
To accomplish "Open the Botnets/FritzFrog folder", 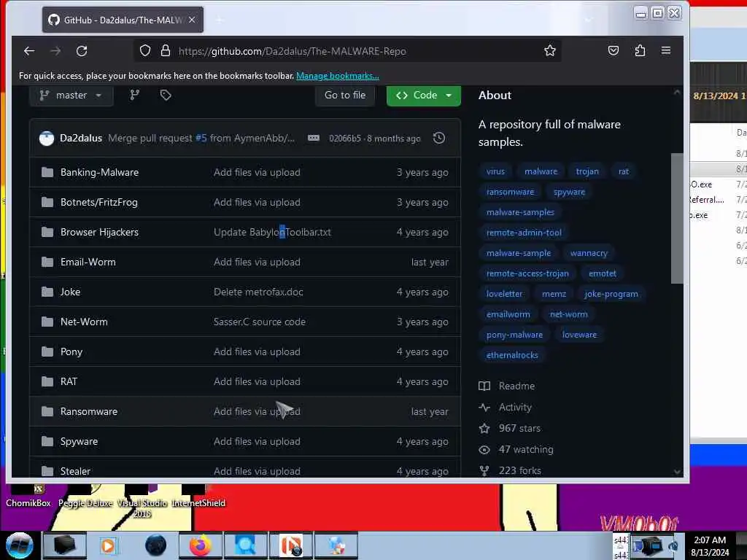I will point(99,203).
